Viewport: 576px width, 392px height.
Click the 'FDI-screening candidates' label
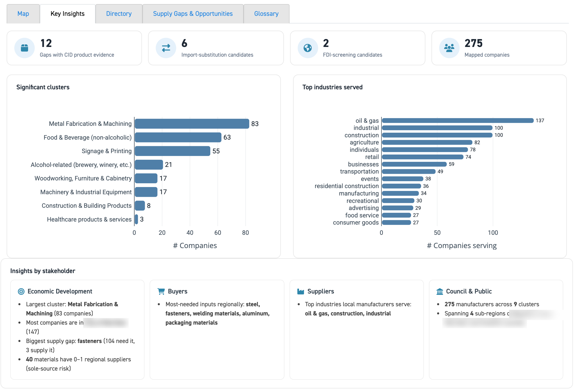pyautogui.click(x=353, y=55)
